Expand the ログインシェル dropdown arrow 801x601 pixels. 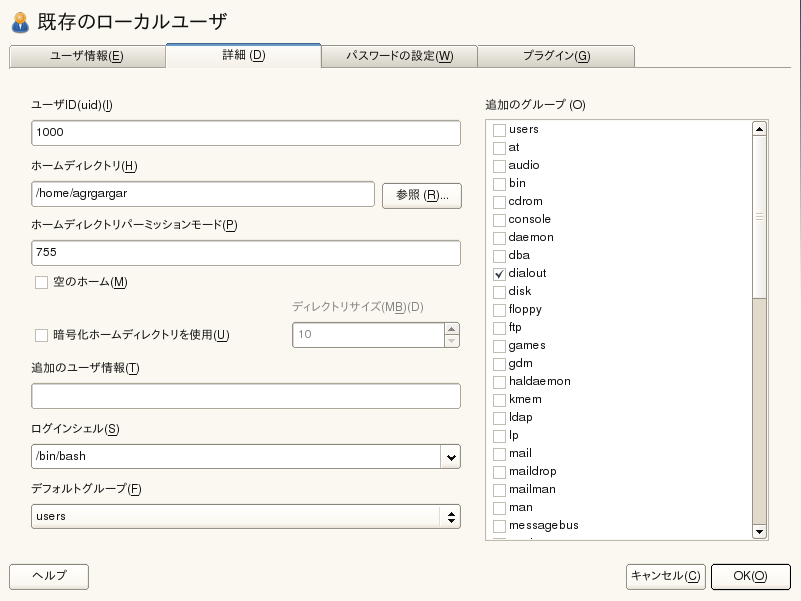[450, 457]
